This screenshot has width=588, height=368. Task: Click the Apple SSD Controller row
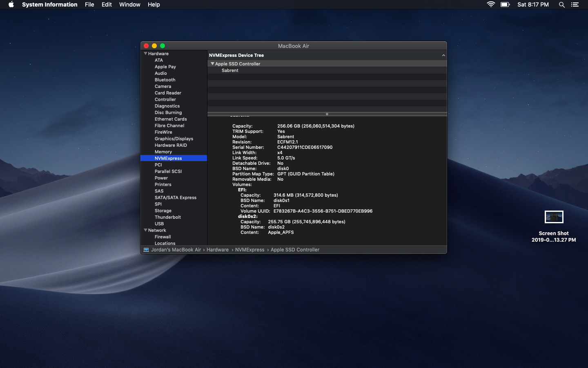click(x=327, y=64)
